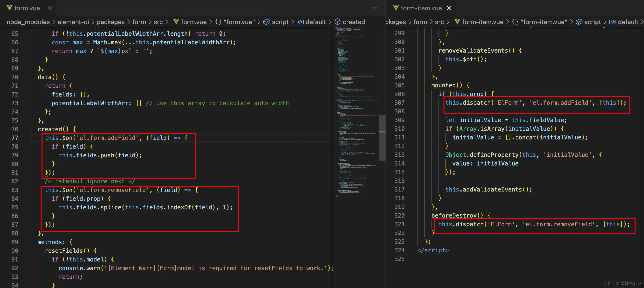Click the Vue icon on form.vue tab

[9, 8]
